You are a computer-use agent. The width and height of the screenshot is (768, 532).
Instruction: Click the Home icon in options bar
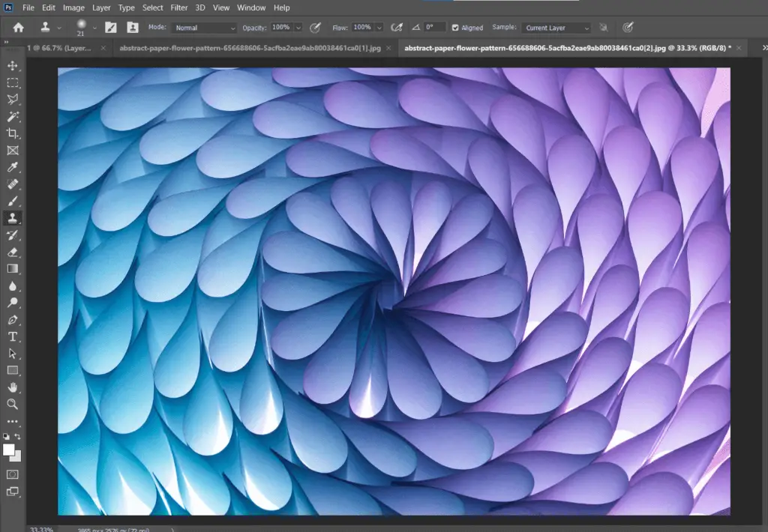click(19, 28)
